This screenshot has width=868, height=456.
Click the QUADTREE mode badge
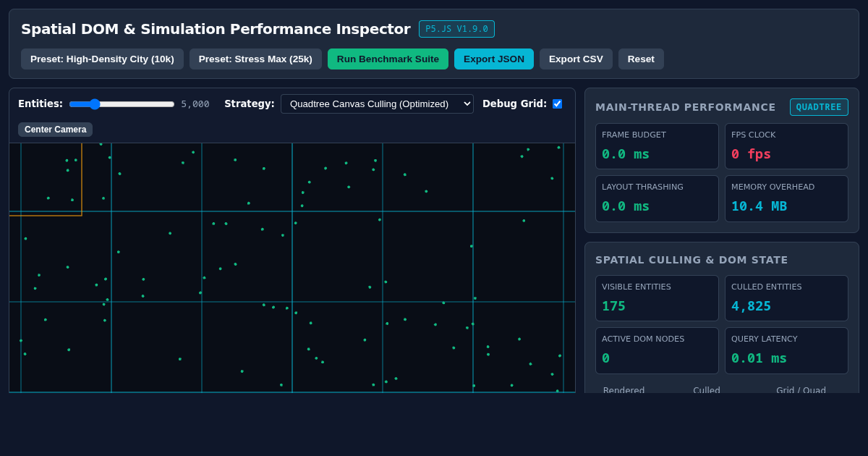click(x=819, y=107)
